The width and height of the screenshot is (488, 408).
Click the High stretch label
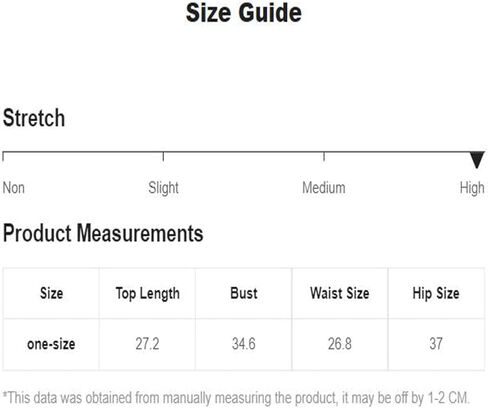472,188
